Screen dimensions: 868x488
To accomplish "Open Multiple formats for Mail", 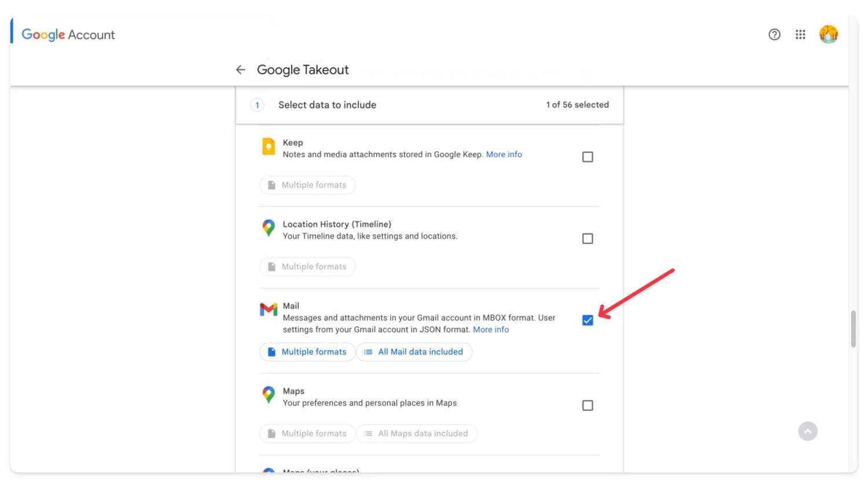I will pyautogui.click(x=307, y=352).
